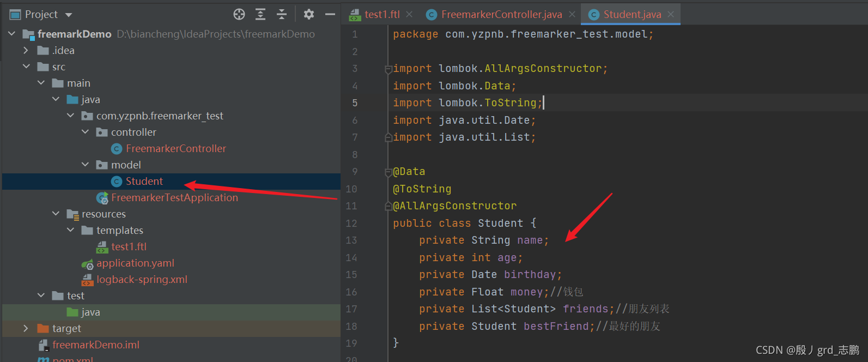Collapse the templates folder chevron
The height and width of the screenshot is (362, 868).
70,230
